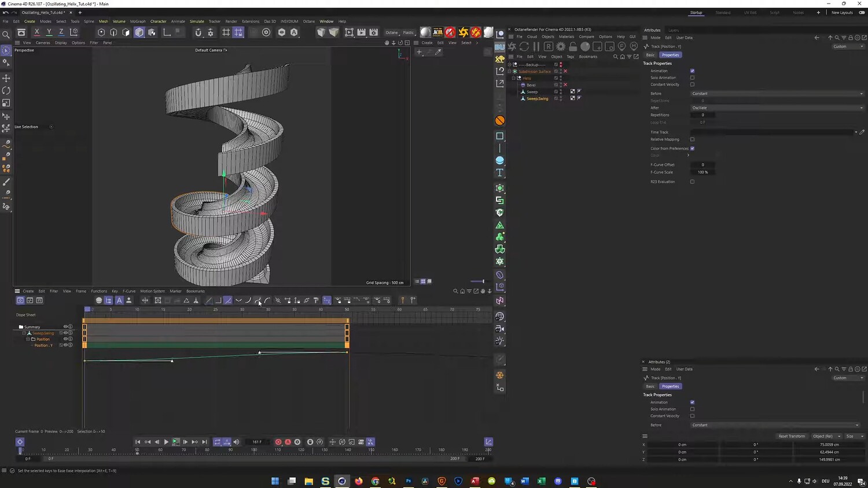Click the Octane button in the top toolbar
Viewport: 868px width, 488px height.
(x=392, y=32)
